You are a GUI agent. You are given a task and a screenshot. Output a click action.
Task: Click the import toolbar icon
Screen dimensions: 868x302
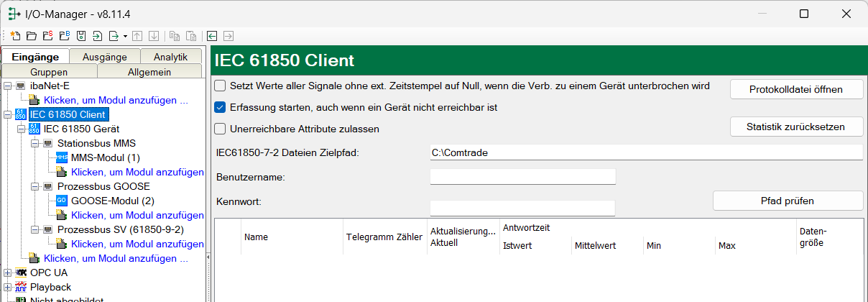coord(98,35)
